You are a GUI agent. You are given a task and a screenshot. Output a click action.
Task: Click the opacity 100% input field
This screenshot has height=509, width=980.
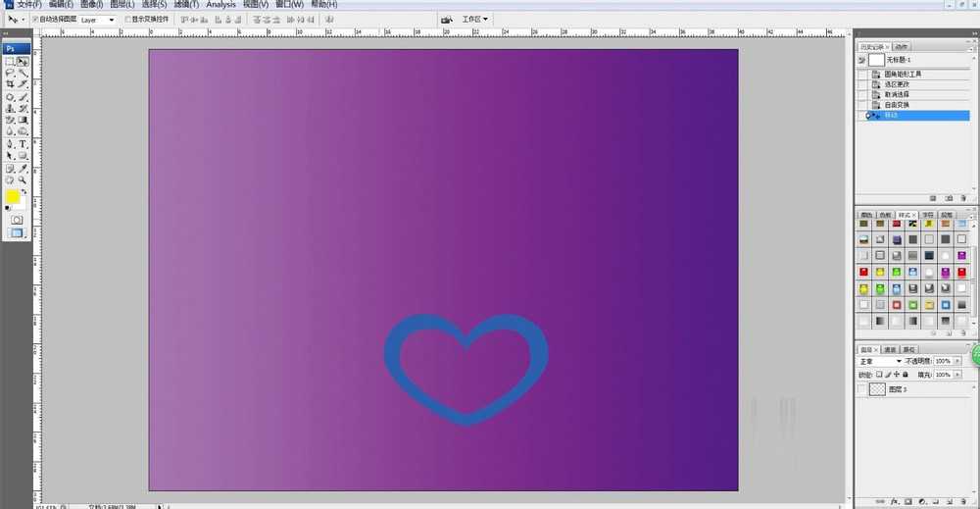click(943, 362)
